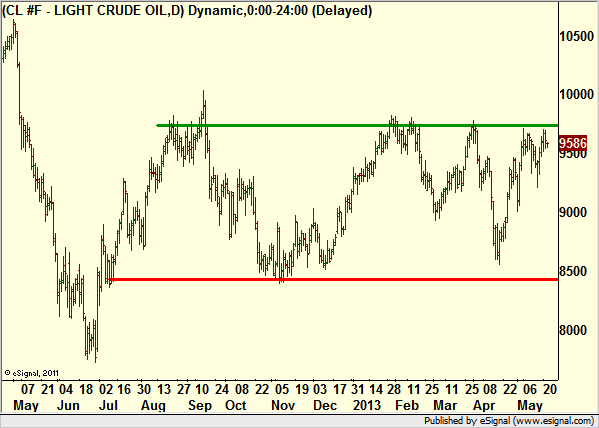Click the '08' date label above Apr
599x428 pixels.
(x=491, y=390)
